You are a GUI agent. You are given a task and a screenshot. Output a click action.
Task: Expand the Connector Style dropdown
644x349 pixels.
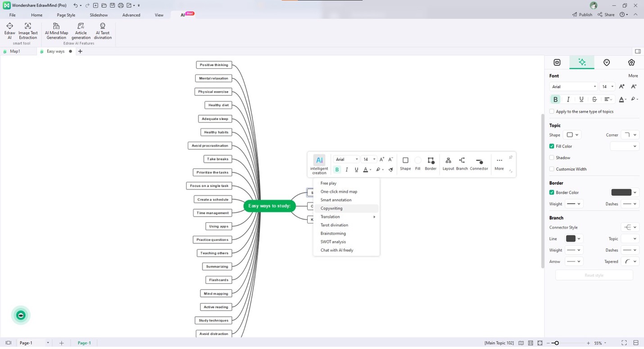[630, 228]
